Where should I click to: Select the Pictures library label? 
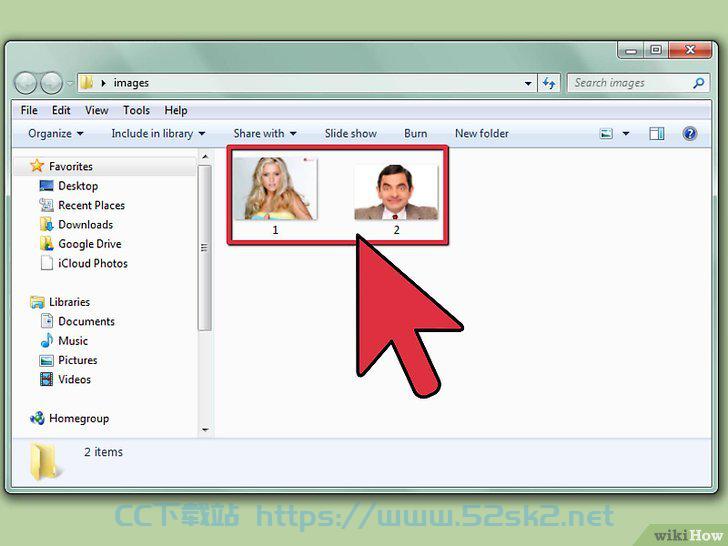78,360
